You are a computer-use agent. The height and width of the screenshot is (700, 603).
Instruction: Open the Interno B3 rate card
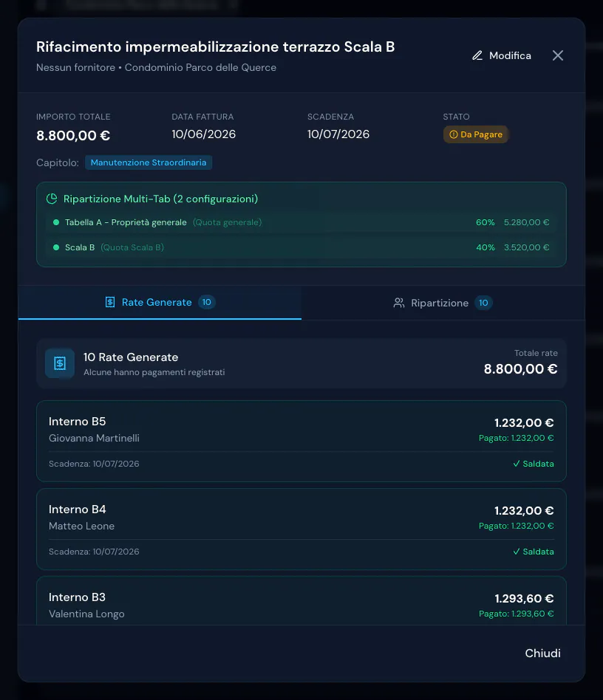click(x=301, y=600)
